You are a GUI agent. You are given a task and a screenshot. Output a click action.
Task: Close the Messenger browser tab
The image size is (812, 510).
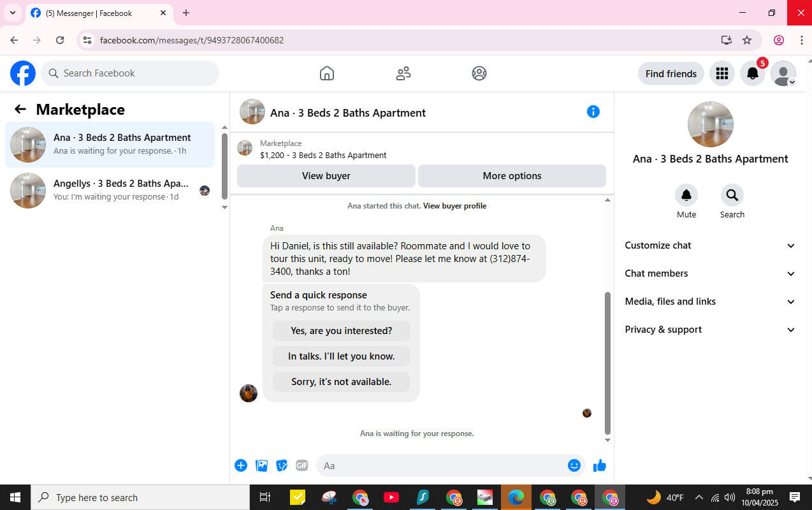click(x=163, y=13)
